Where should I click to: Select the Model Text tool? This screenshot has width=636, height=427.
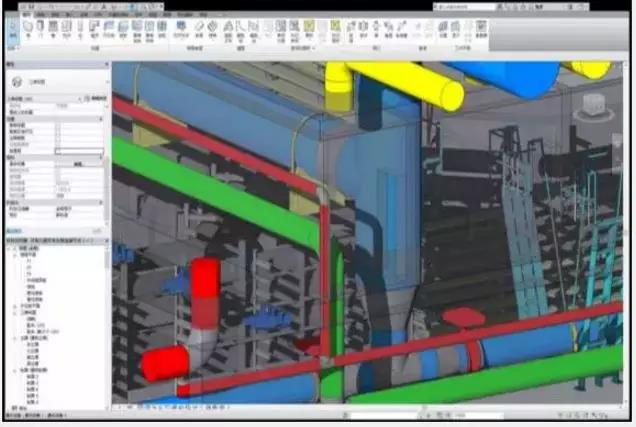coord(228,31)
